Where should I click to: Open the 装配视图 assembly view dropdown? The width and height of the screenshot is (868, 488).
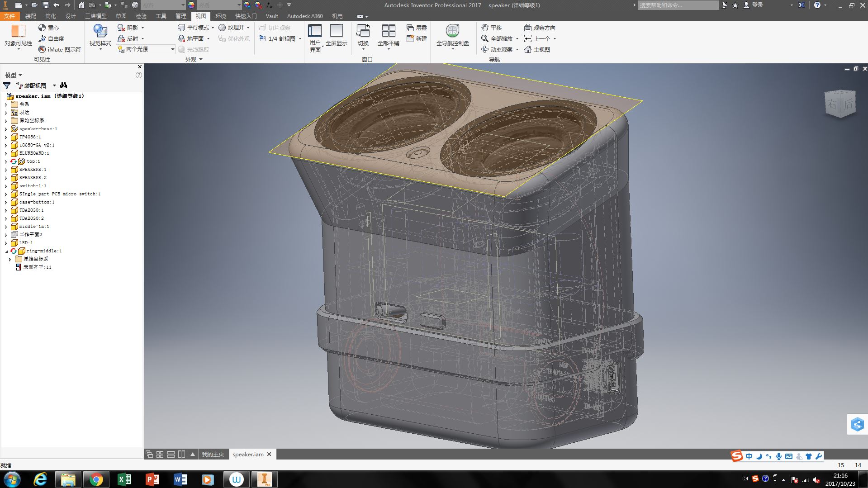[x=35, y=85]
